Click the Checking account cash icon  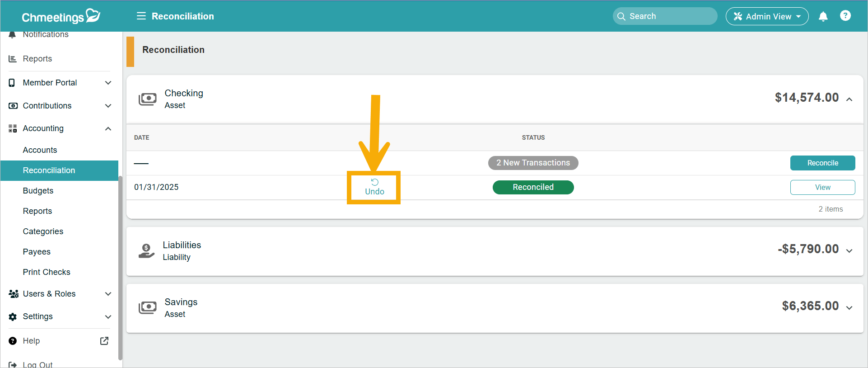coord(148,99)
